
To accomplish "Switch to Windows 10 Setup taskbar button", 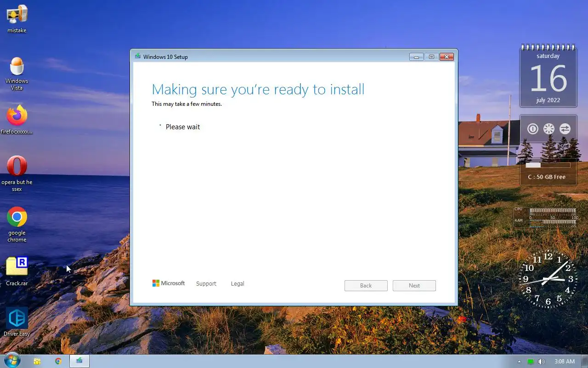I will click(x=79, y=361).
